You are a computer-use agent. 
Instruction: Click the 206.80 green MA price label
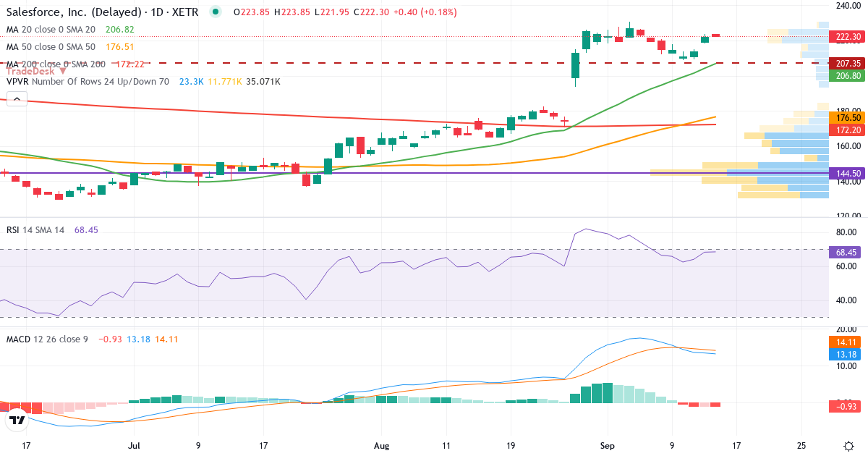point(848,75)
